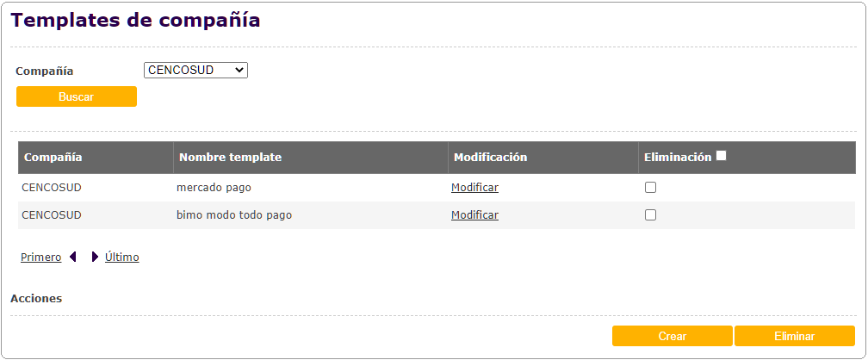Open Modificar link for mercado pago
Viewport: 868px width, 360px height.
pyautogui.click(x=474, y=188)
